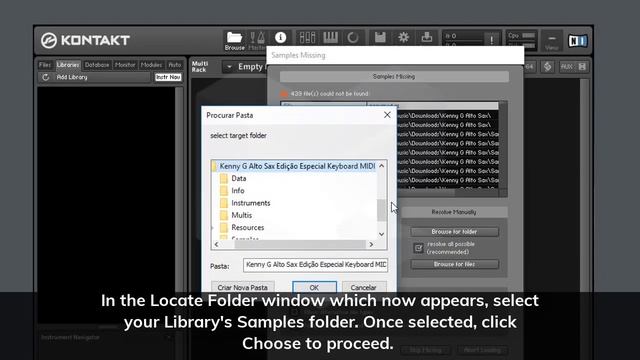640x360 pixels.
Task: Switch to the Auto tab
Action: [x=175, y=65]
